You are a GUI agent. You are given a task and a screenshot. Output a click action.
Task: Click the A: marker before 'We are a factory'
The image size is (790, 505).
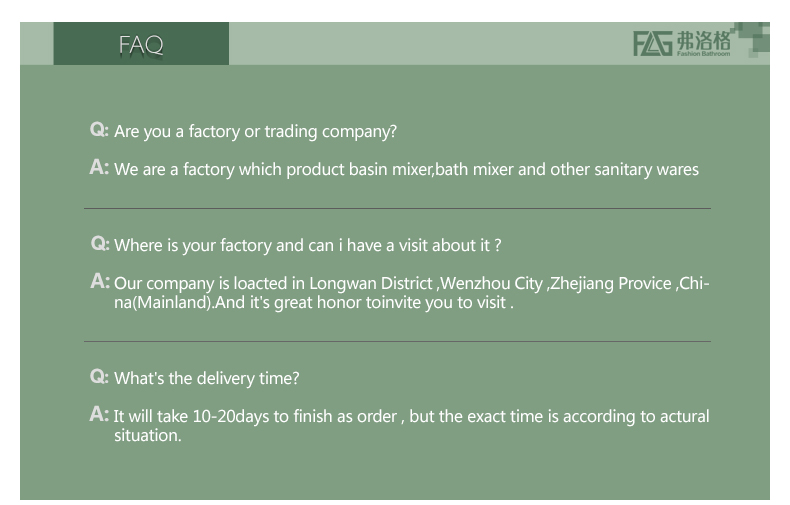pos(99,168)
